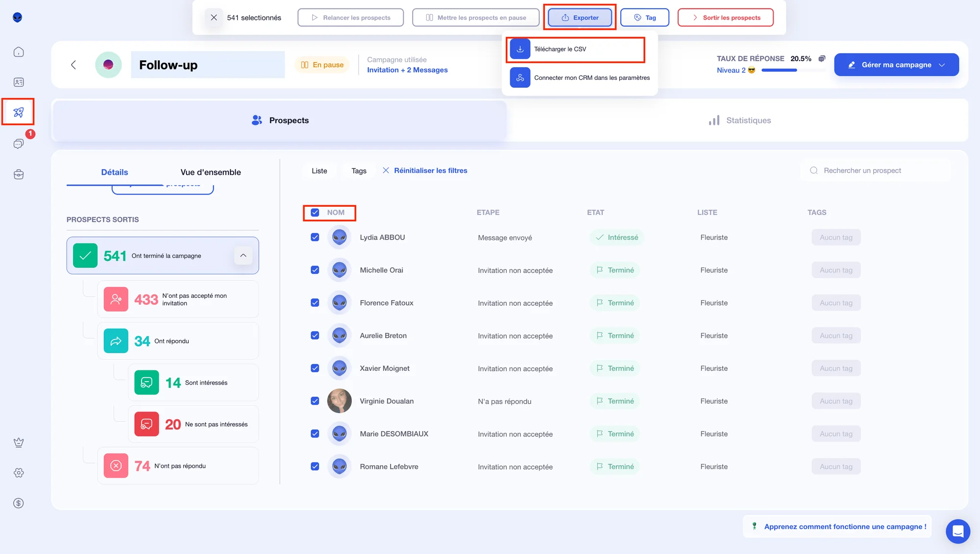Screen dimensions: 980x554
Task: Open the contacts card icon in sidebar
Action: 19,82
